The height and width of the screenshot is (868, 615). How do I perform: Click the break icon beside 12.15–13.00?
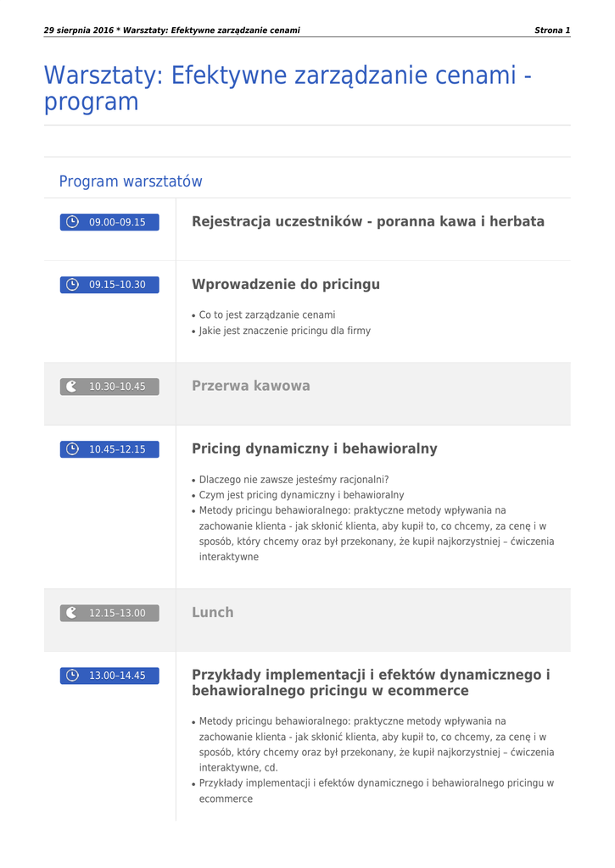[x=72, y=613]
